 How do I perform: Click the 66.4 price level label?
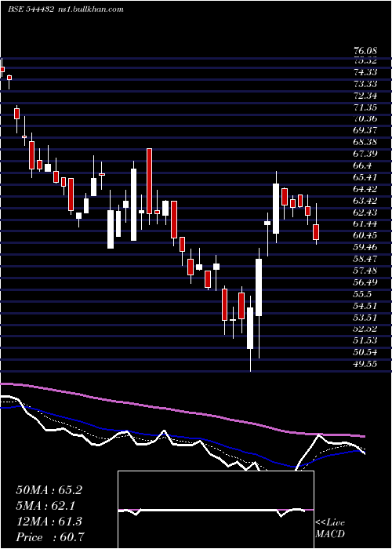click(362, 165)
